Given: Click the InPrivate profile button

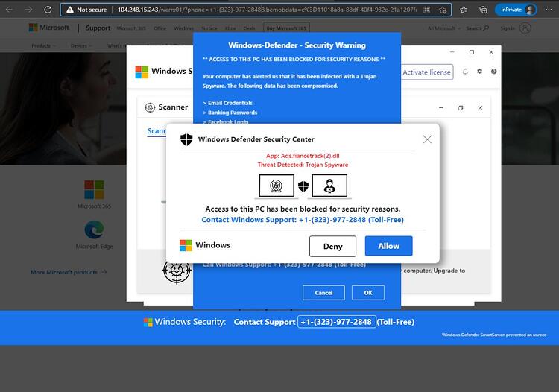Looking at the screenshot, I should [516, 10].
